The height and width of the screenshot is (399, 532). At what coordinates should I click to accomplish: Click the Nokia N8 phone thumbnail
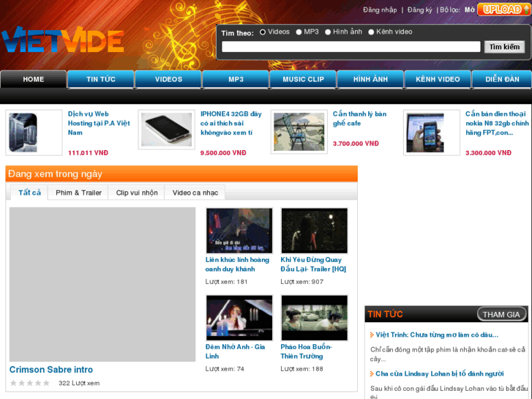[425, 133]
